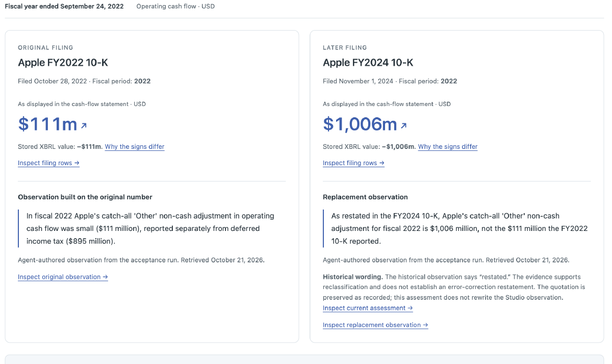Click Stored XBRL value −$111m text
Viewport: 612px width, 364px height.
point(60,147)
